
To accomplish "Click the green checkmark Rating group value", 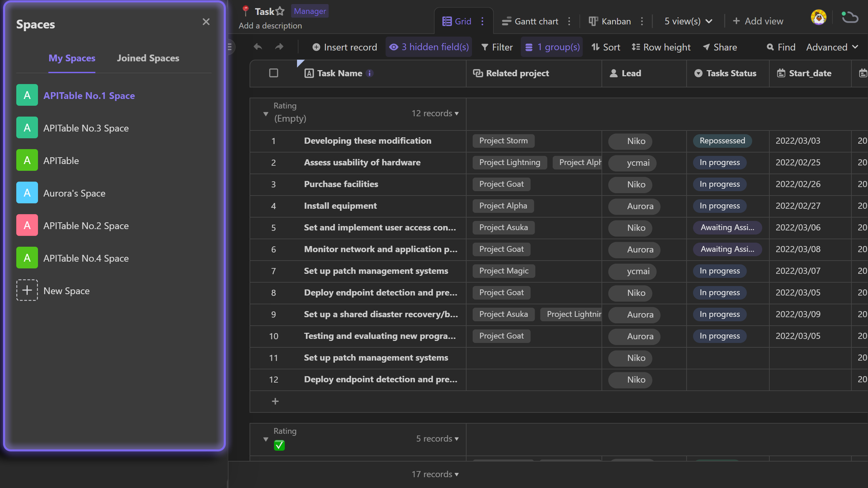I will coord(279,445).
